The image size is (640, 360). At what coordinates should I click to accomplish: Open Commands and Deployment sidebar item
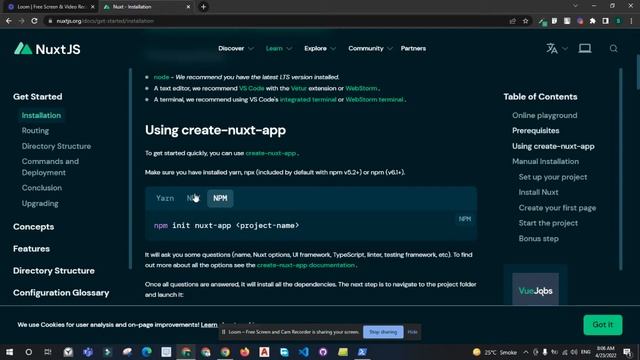pos(50,167)
